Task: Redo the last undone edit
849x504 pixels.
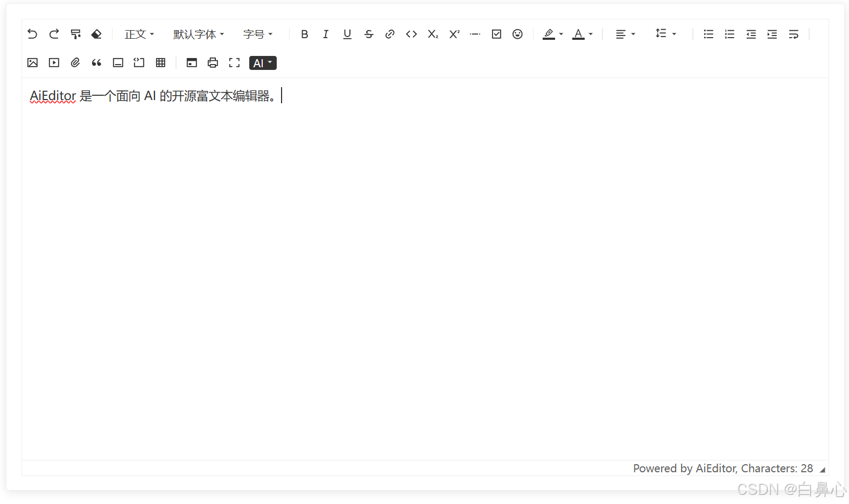Action: (x=54, y=34)
